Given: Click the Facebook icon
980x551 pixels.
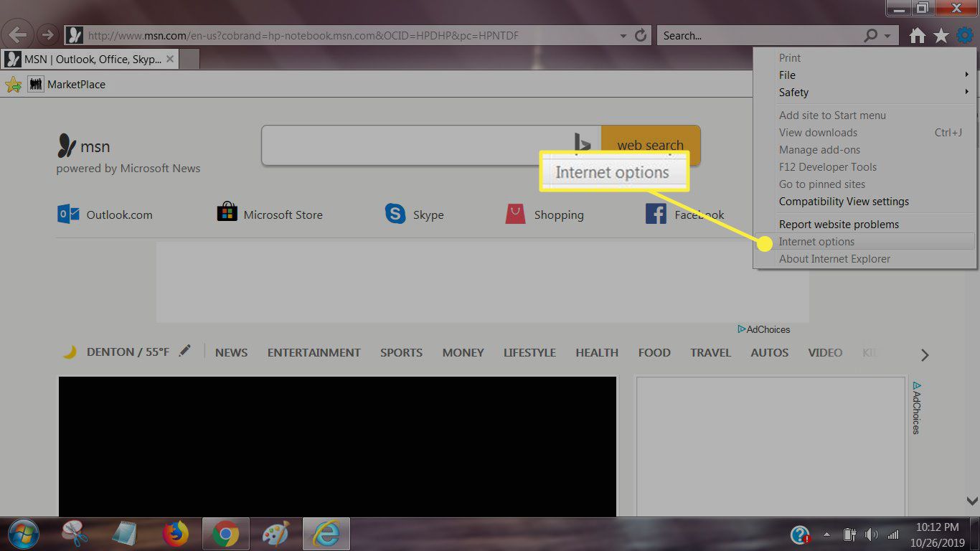Looking at the screenshot, I should coord(656,214).
